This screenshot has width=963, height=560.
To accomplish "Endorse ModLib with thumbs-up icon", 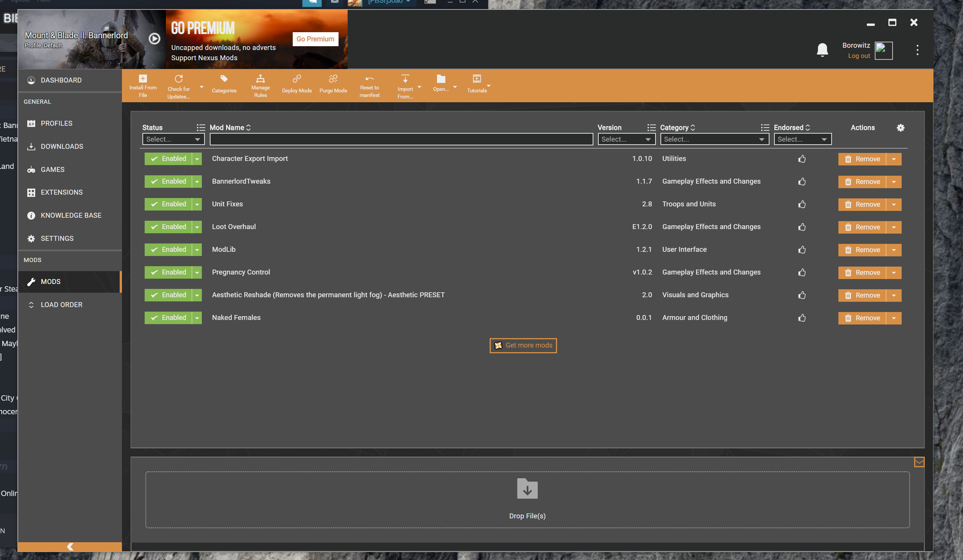I will pyautogui.click(x=802, y=250).
